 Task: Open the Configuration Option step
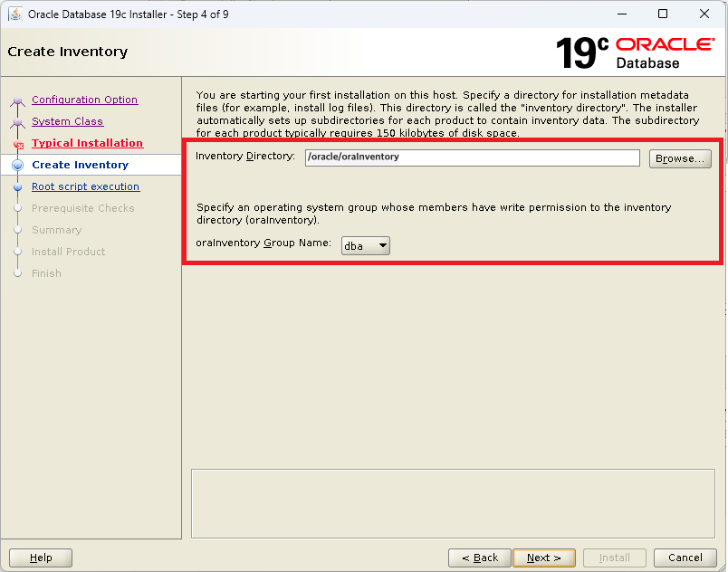(x=84, y=100)
